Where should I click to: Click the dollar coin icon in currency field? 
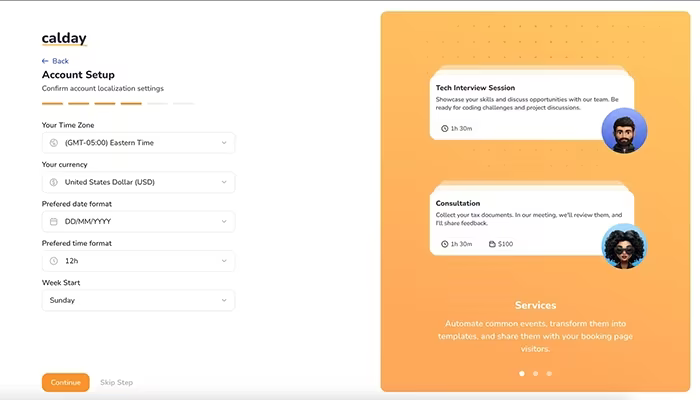click(54, 182)
